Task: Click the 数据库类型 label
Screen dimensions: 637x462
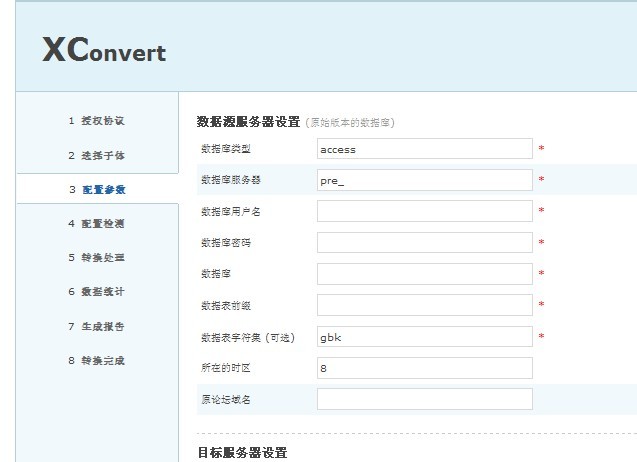Action: (226, 149)
